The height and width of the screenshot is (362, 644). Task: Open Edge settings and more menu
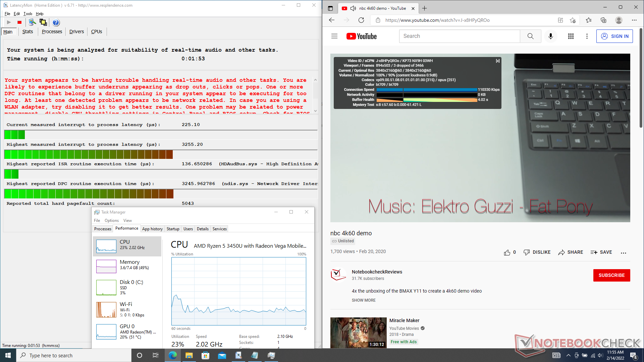[634, 20]
